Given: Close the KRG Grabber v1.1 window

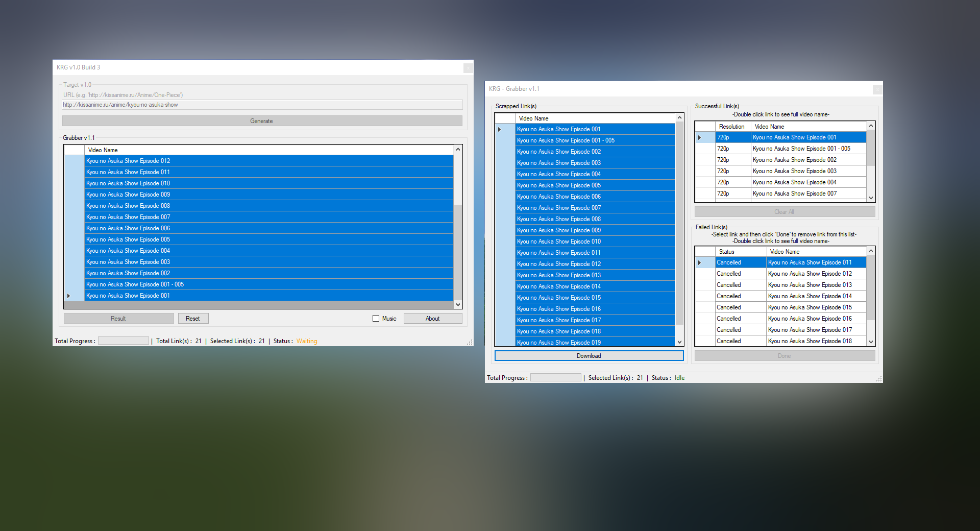Looking at the screenshot, I should click(877, 89).
